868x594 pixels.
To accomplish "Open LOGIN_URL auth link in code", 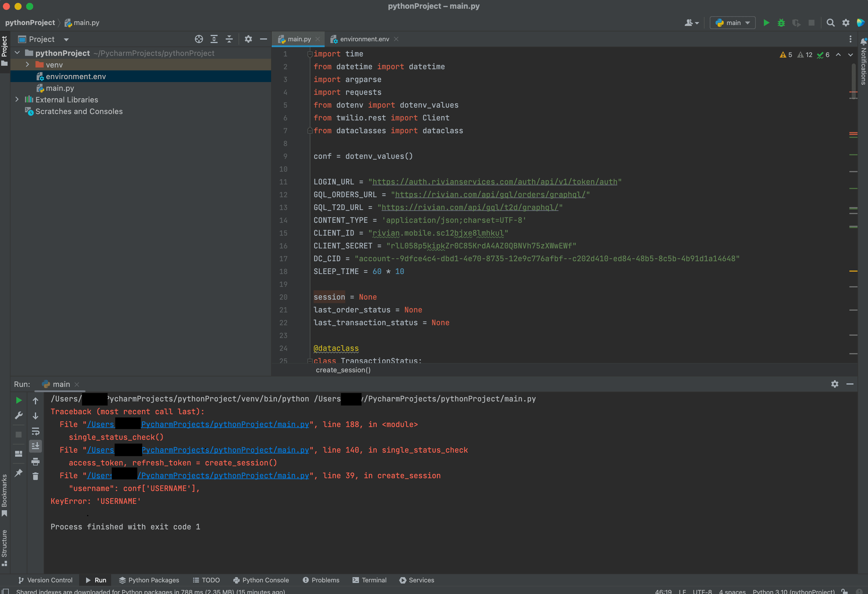I will click(495, 182).
